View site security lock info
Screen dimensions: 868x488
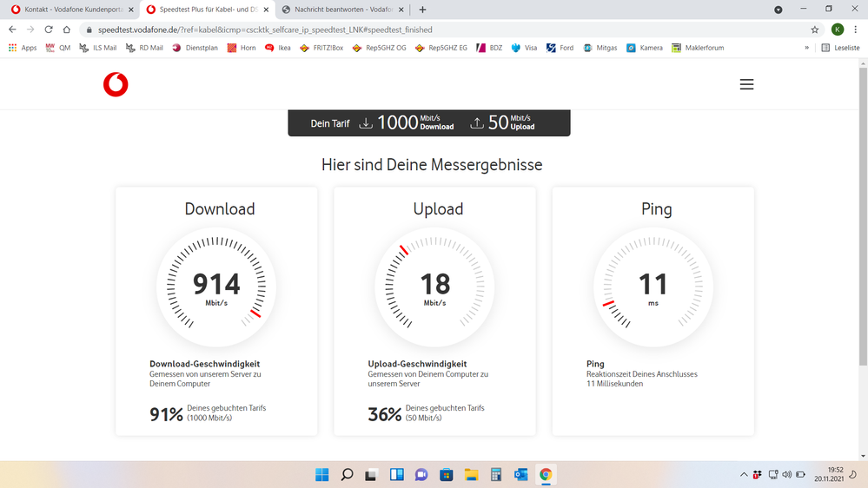coord(89,30)
